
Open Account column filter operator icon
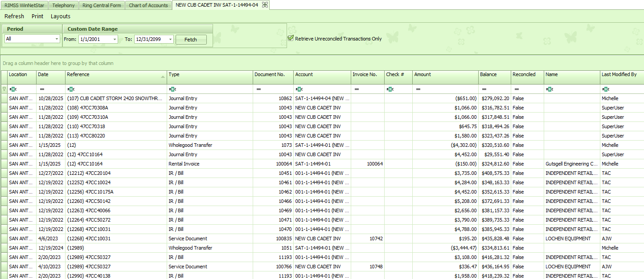299,89
